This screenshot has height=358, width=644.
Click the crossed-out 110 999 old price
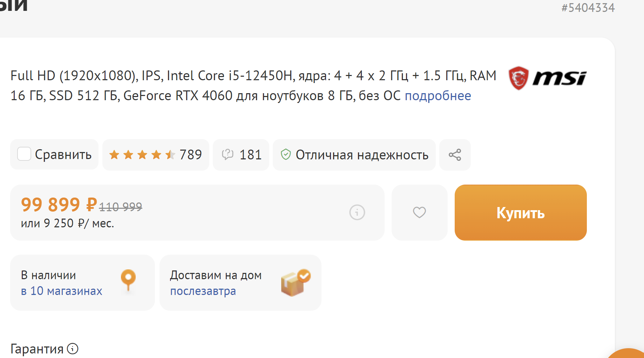[121, 207]
